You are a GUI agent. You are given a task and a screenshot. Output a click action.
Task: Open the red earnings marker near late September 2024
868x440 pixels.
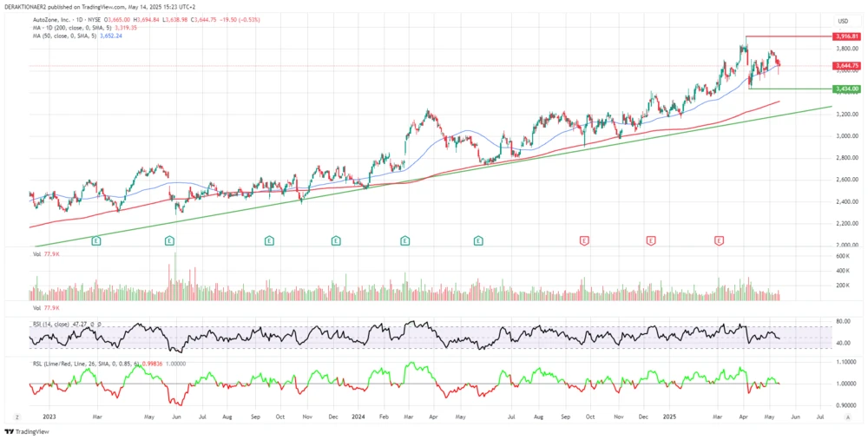(x=584, y=240)
